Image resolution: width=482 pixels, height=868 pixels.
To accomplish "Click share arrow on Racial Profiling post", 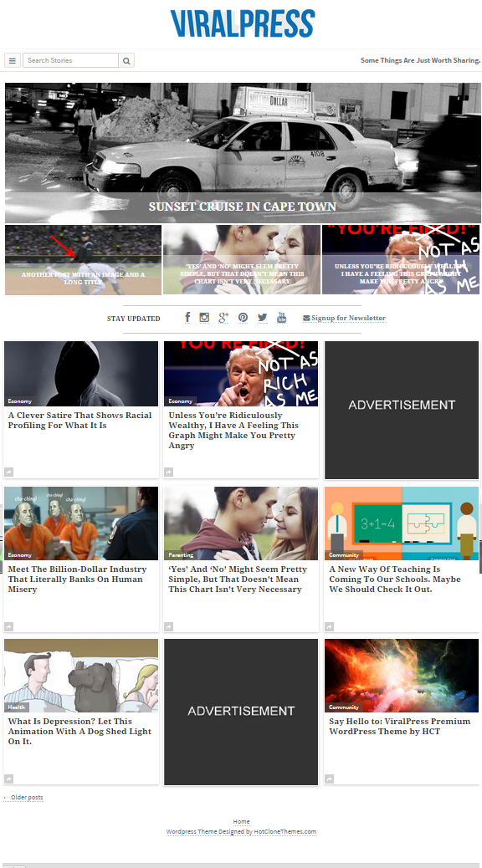I will pos(9,472).
